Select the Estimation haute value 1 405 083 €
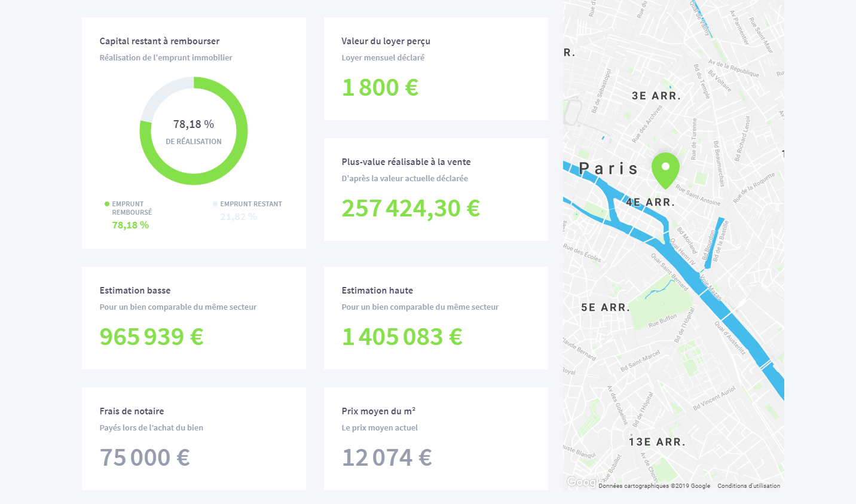This screenshot has width=856, height=504. tap(402, 337)
